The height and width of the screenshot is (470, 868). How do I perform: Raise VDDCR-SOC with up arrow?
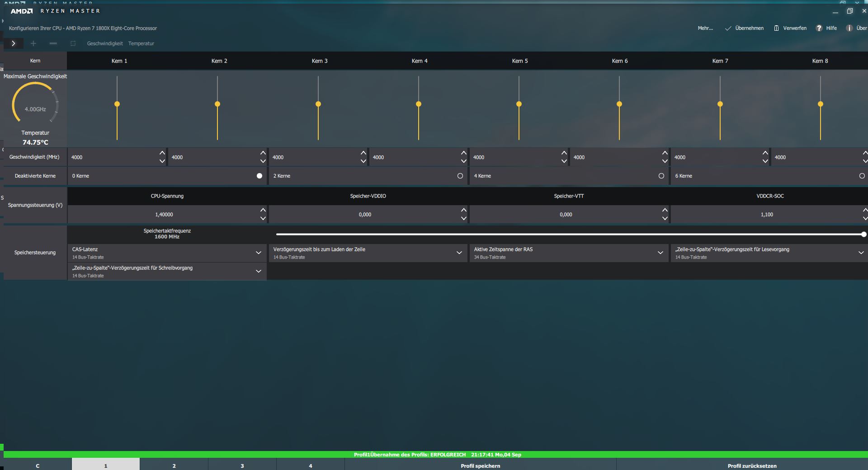click(x=865, y=210)
